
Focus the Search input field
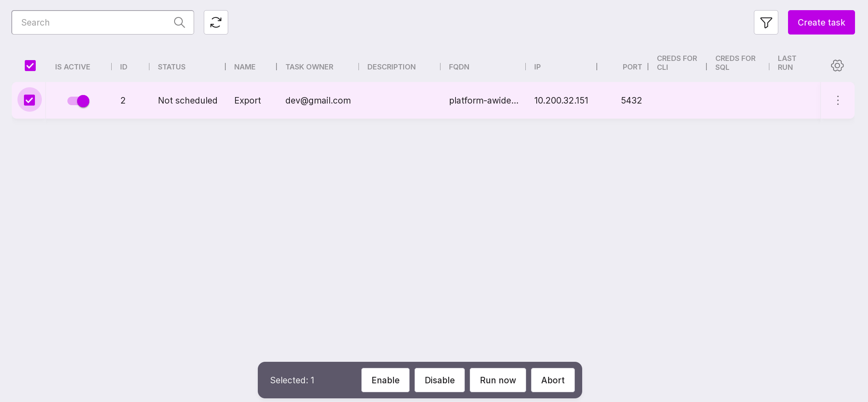[93, 22]
